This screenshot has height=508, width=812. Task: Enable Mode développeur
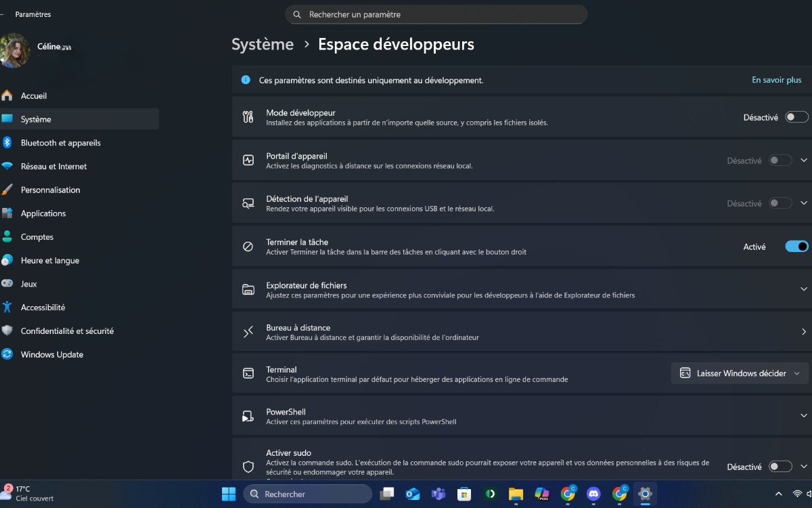[x=796, y=117]
